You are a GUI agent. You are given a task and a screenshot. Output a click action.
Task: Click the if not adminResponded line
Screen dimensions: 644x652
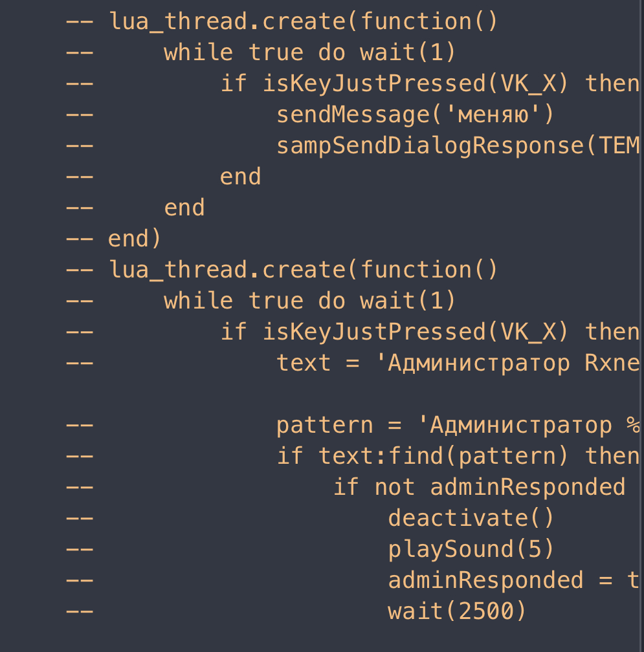(x=479, y=487)
